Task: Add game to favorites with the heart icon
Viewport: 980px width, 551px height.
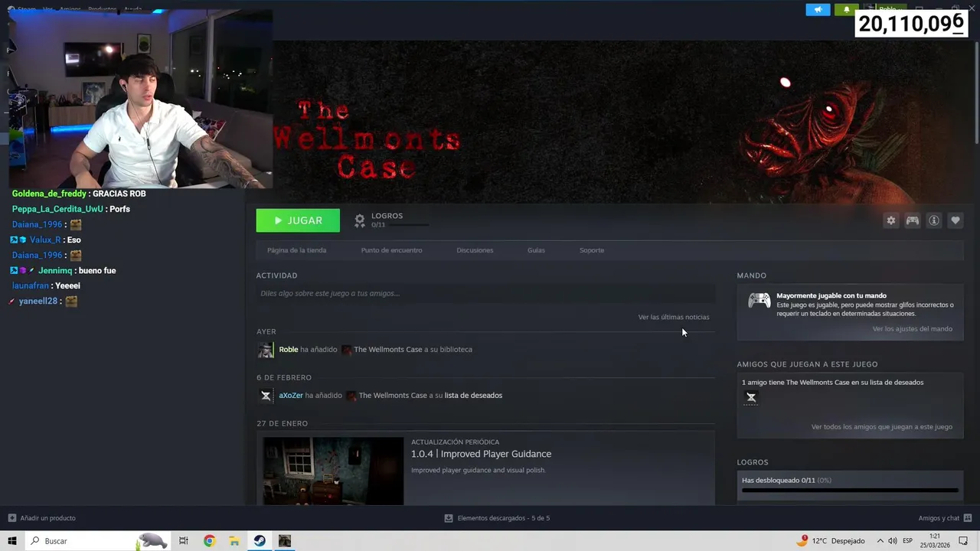Action: [x=955, y=220]
